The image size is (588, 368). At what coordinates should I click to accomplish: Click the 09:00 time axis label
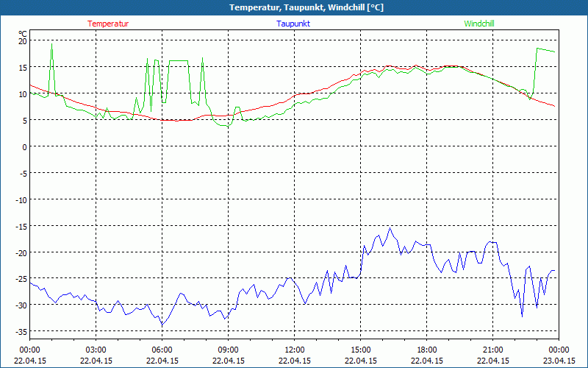(x=228, y=350)
